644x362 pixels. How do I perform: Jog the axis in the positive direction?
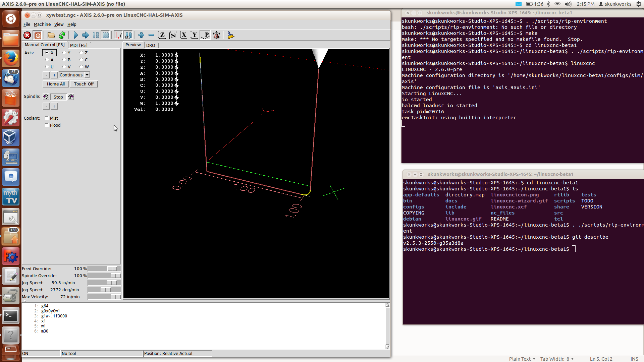point(54,75)
